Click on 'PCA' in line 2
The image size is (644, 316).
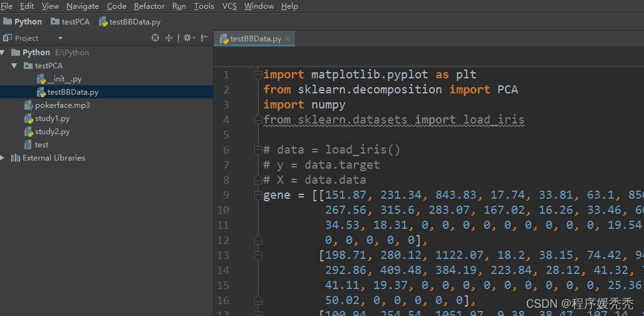(507, 90)
